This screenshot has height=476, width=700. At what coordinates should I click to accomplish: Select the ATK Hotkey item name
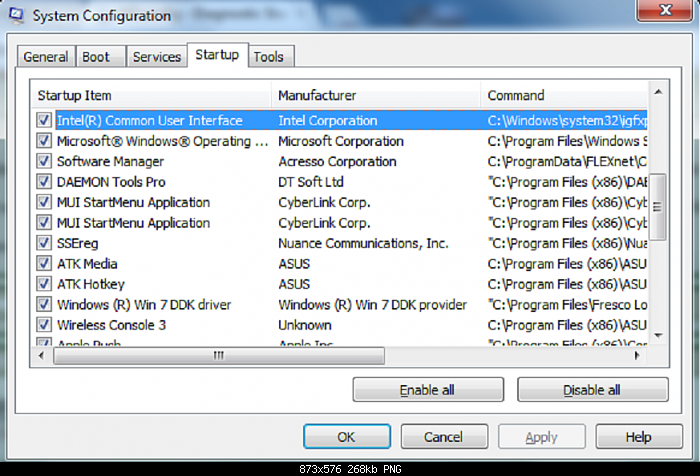click(91, 284)
